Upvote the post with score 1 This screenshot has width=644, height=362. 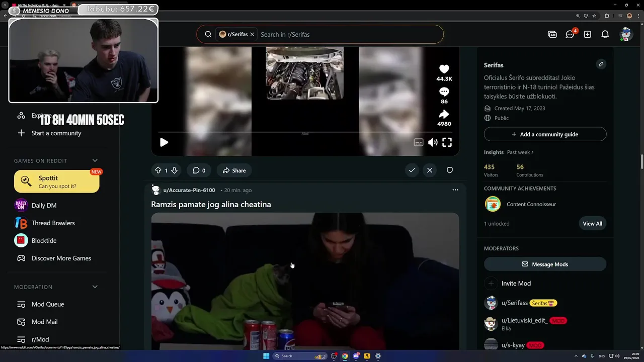click(158, 170)
